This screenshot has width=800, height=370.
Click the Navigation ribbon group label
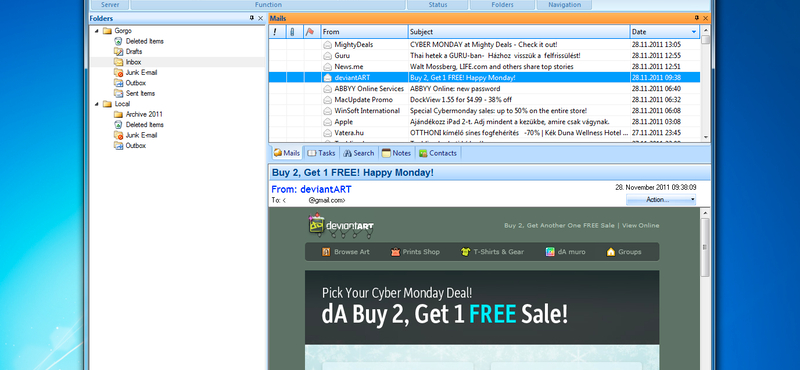coord(564,5)
